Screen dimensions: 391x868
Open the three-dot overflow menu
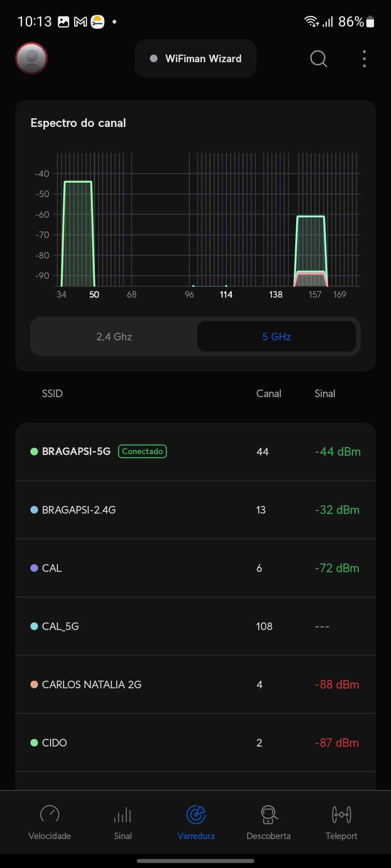(x=364, y=59)
